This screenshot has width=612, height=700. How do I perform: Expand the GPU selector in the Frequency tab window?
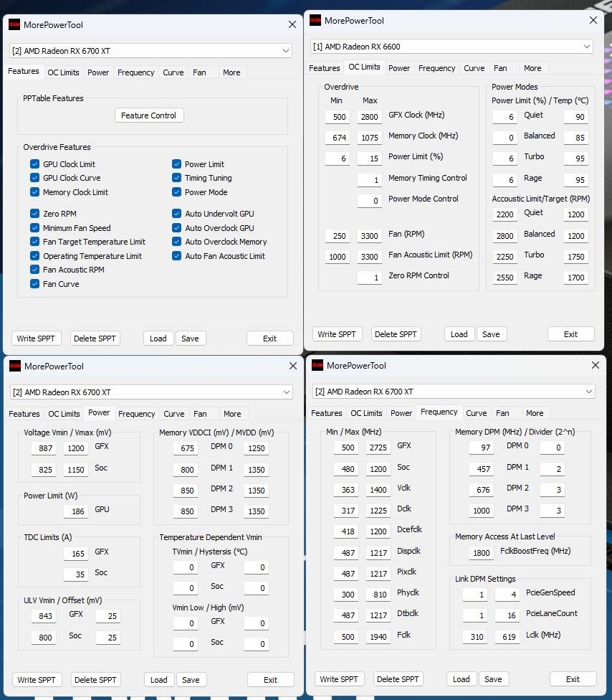coord(454,392)
